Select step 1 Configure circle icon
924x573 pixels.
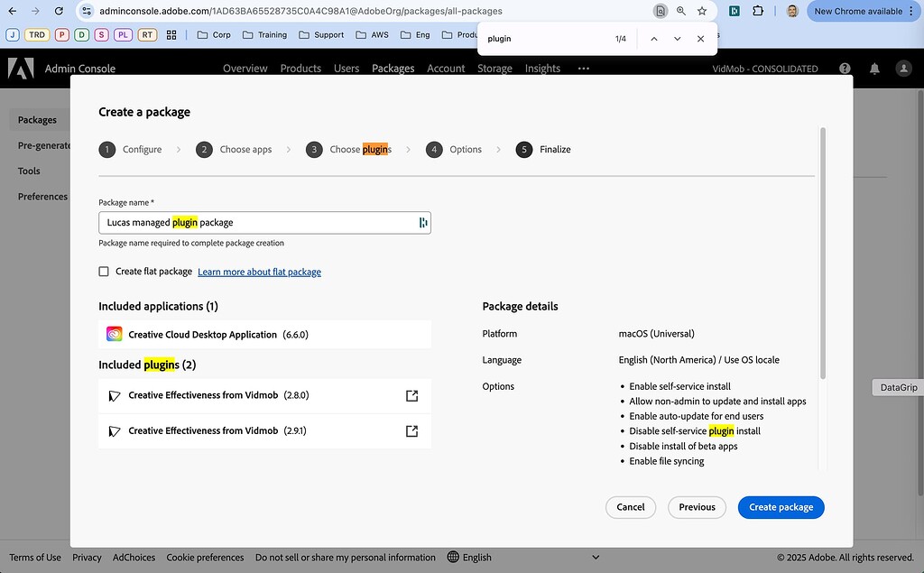click(x=106, y=149)
